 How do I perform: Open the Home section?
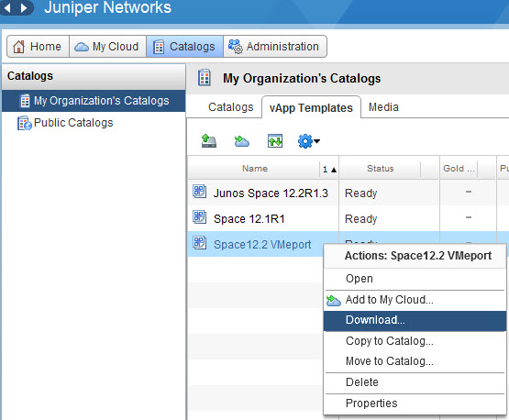[x=38, y=47]
